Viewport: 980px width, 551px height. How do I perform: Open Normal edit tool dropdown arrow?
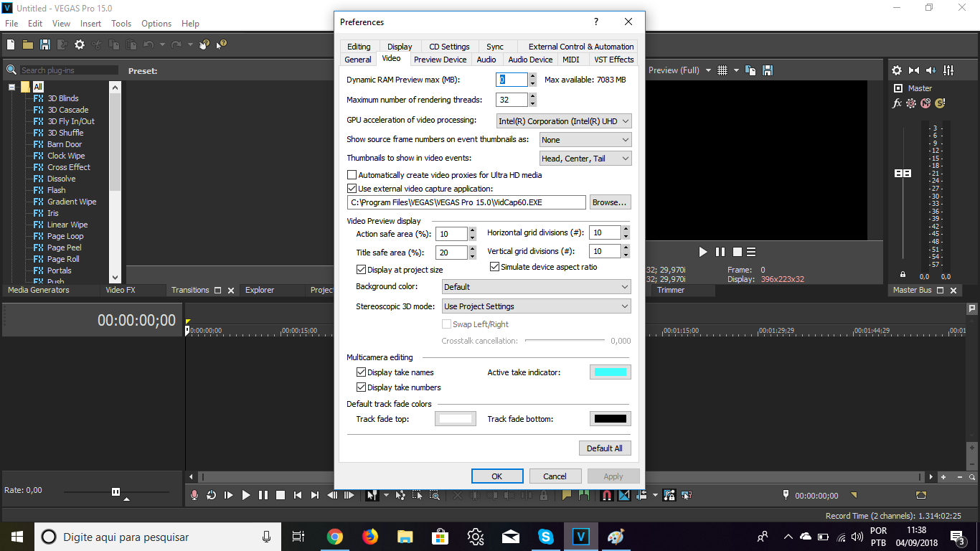(x=386, y=495)
